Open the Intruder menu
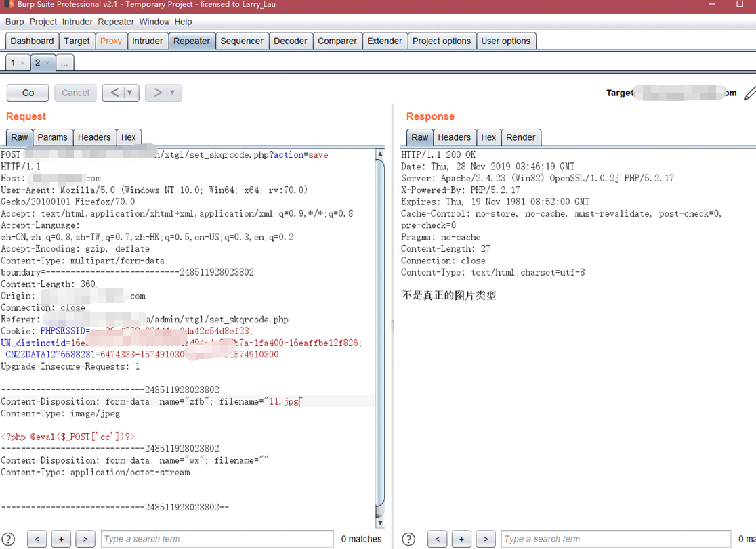This screenshot has width=756, height=549. point(77,22)
